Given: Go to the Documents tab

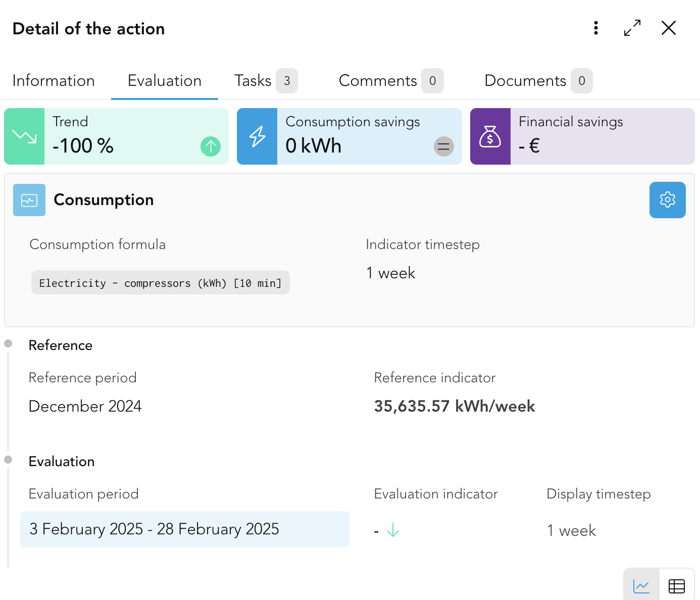Looking at the screenshot, I should point(538,81).
